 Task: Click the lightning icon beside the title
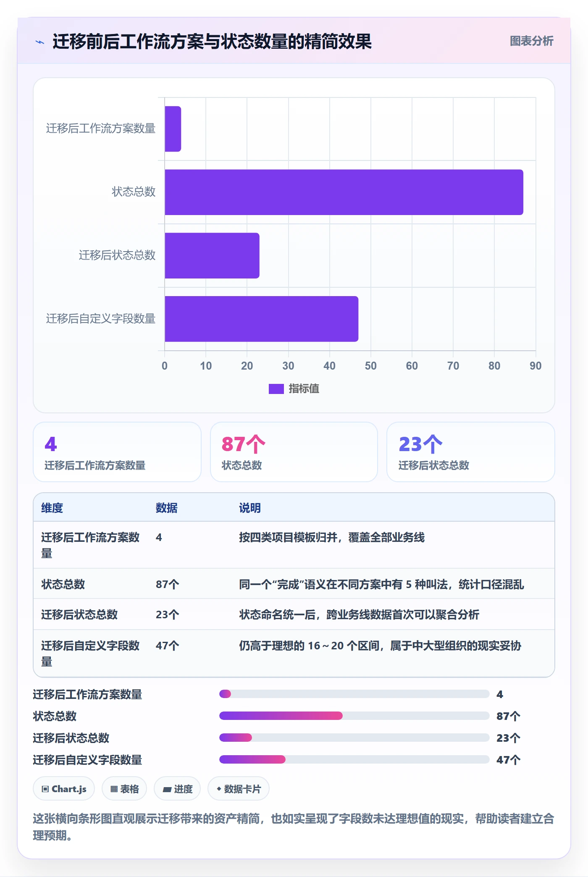click(x=40, y=42)
